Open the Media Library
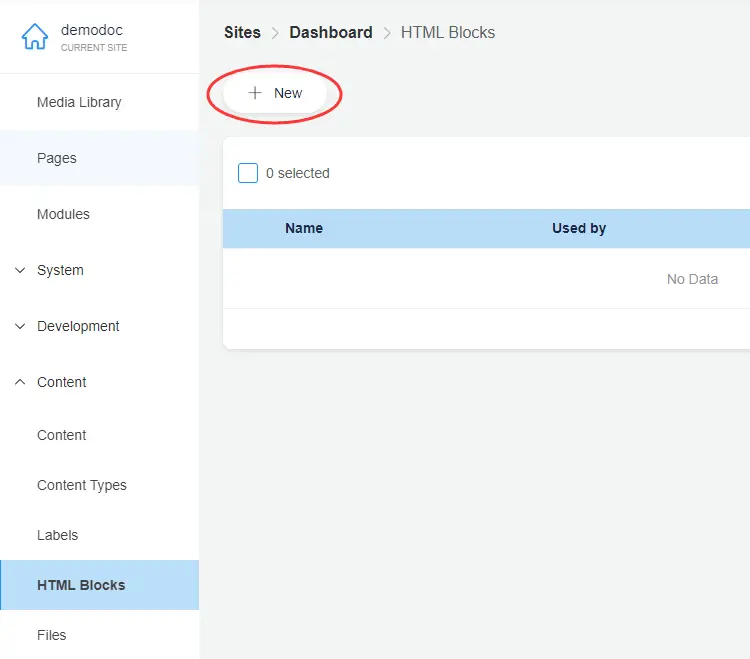The image size is (750, 659). tap(79, 102)
